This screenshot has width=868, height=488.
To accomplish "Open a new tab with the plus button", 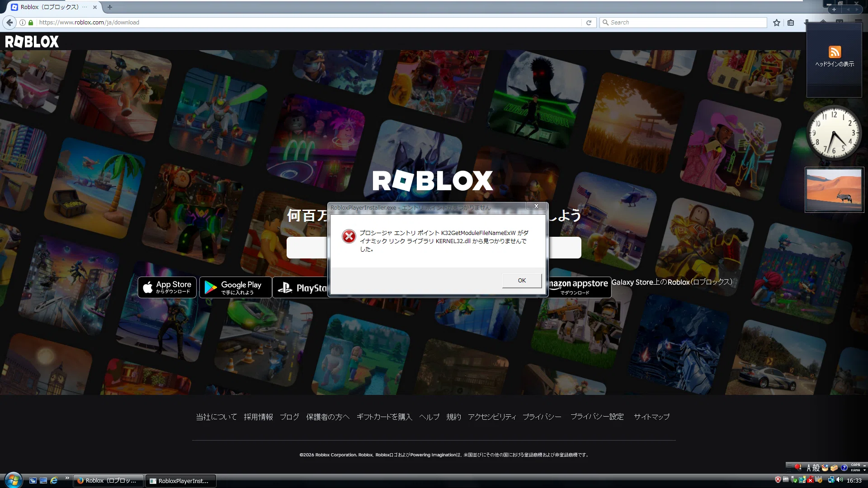I will click(110, 7).
